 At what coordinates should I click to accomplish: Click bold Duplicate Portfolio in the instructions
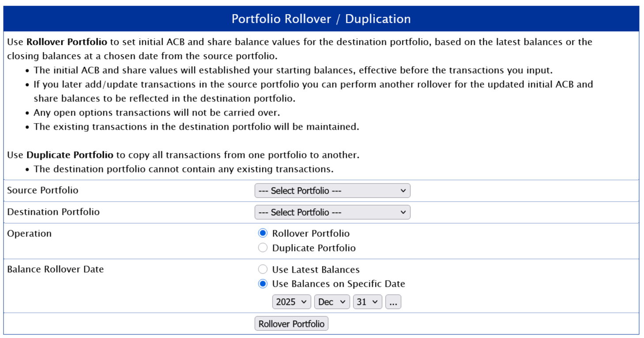click(70, 155)
